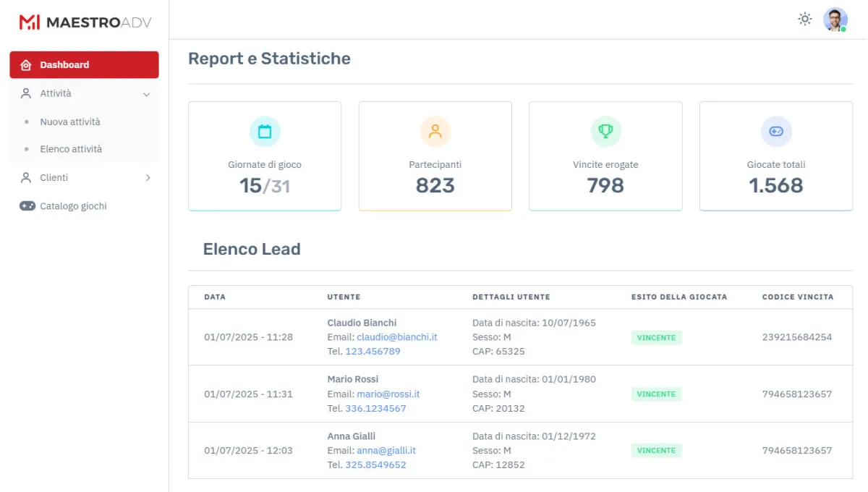The width and height of the screenshot is (868, 492).
Task: Select Nuova attività in the sidebar
Action: coord(72,122)
